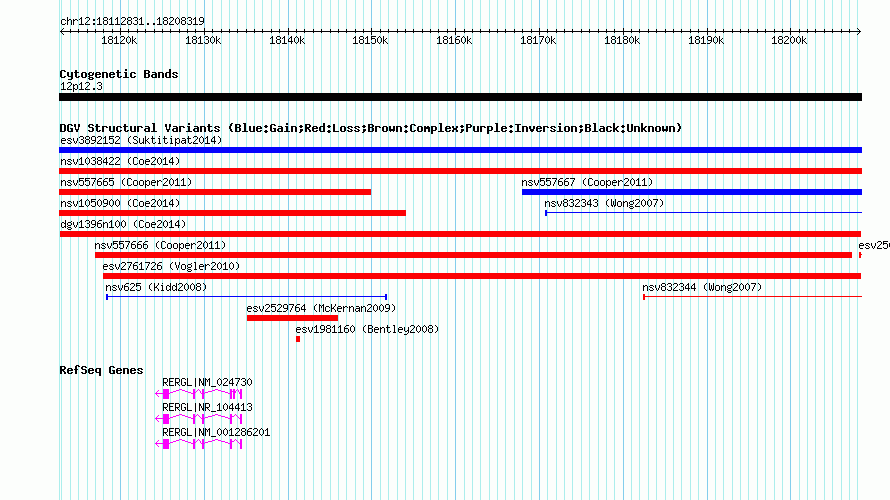Select the red esv2761726 loss bar

coord(482,276)
